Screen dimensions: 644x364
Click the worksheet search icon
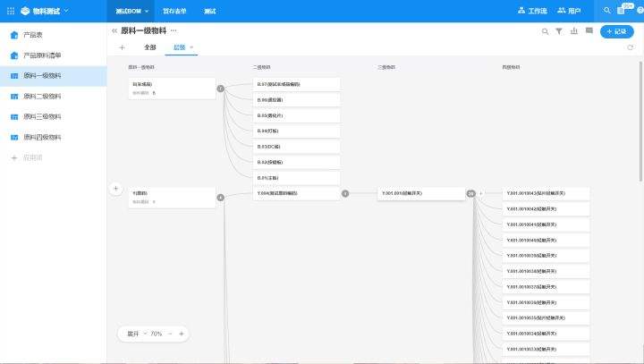point(545,31)
